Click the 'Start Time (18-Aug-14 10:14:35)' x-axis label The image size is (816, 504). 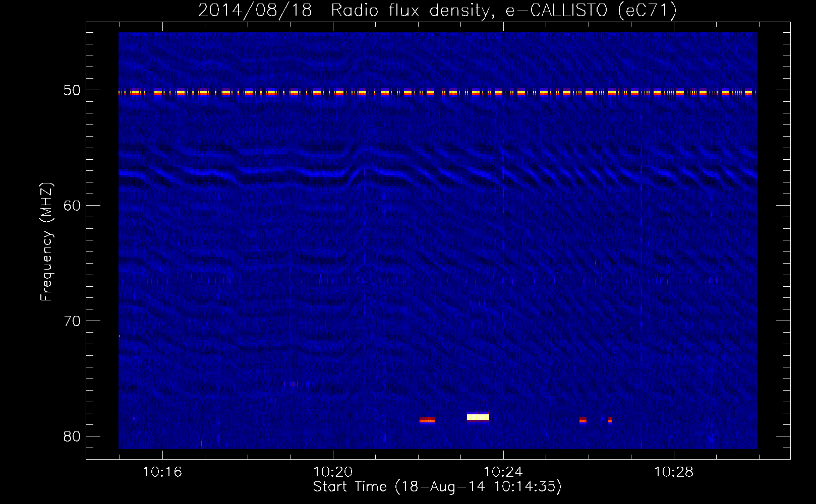[437, 487]
